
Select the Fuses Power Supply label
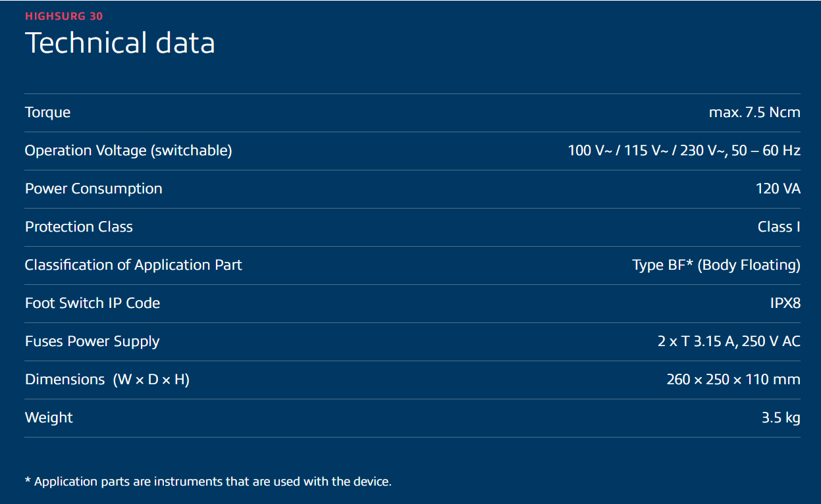pos(92,341)
